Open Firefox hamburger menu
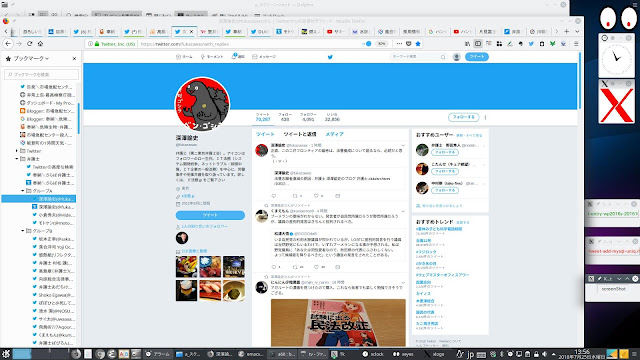The width and height of the screenshot is (640, 360). point(576,44)
